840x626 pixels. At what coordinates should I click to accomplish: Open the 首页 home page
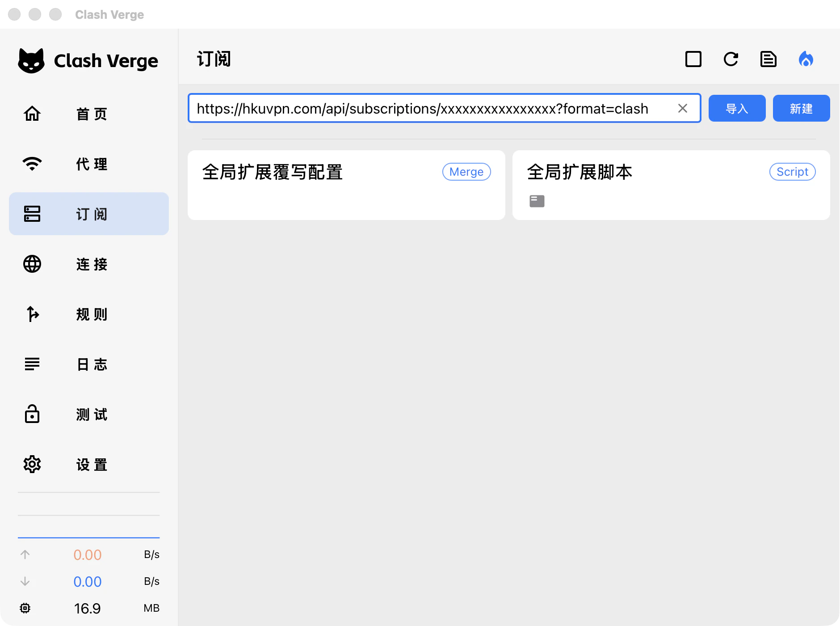pyautogui.click(x=89, y=114)
